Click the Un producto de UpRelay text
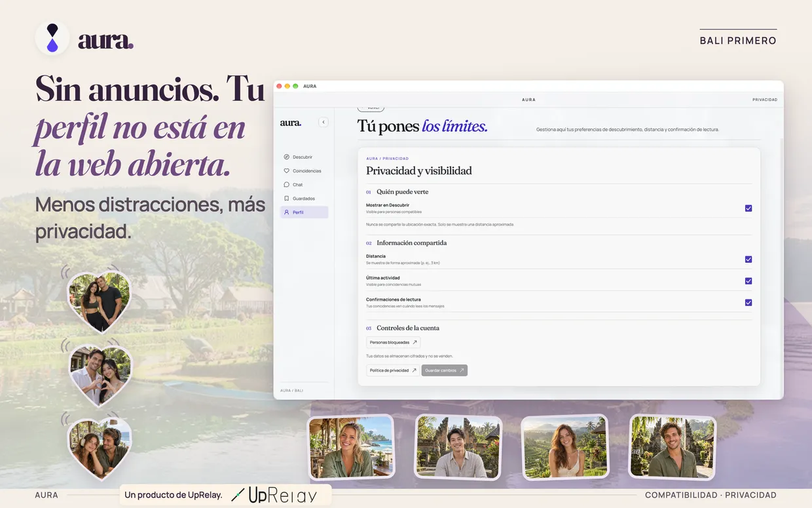 tap(174, 495)
